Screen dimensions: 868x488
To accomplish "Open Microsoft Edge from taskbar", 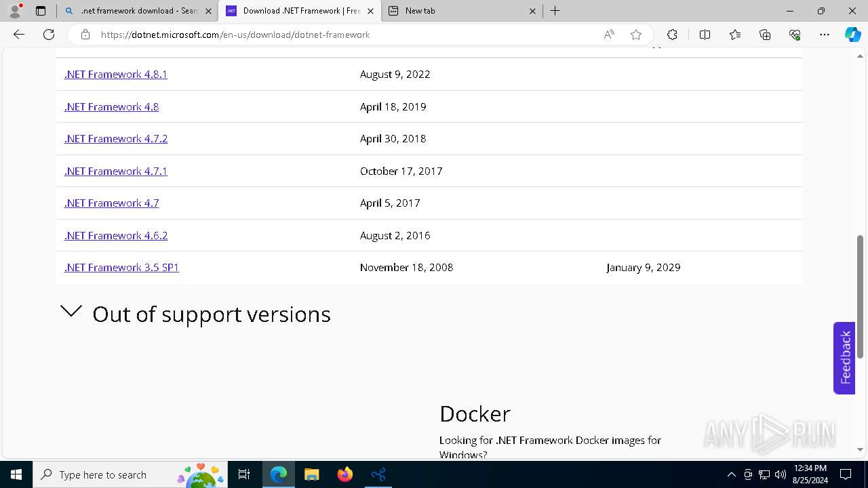I will 279,474.
